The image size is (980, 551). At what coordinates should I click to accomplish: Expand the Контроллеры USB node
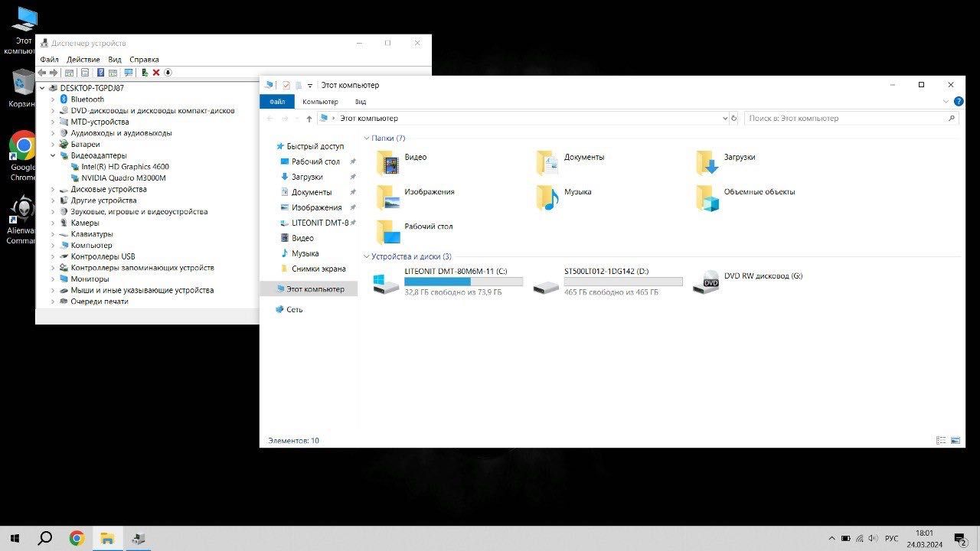53,256
